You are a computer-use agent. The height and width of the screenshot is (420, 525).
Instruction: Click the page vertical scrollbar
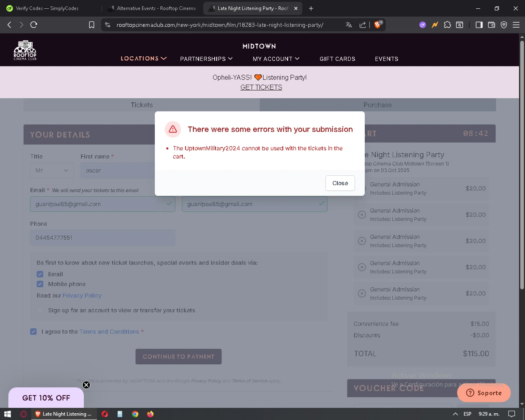click(522, 164)
